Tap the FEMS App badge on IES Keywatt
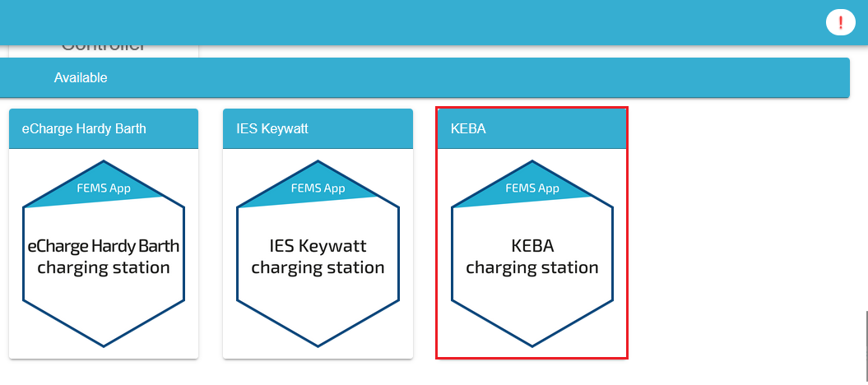The image size is (868, 385). point(318,188)
